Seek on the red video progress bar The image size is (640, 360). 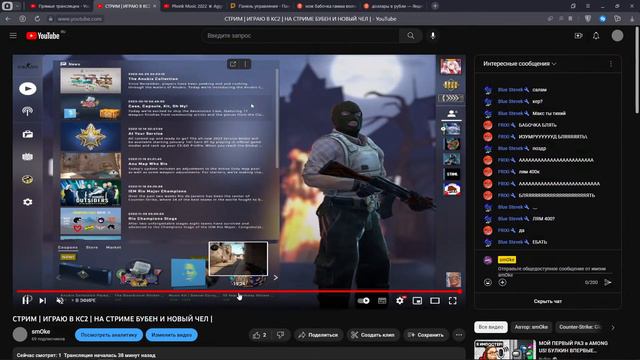click(239, 291)
